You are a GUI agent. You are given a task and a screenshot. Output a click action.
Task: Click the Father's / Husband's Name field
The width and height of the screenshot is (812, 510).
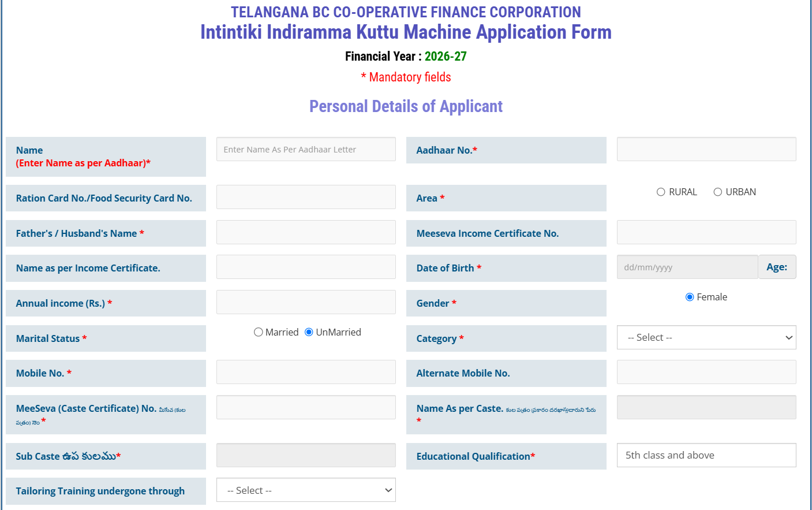point(306,232)
